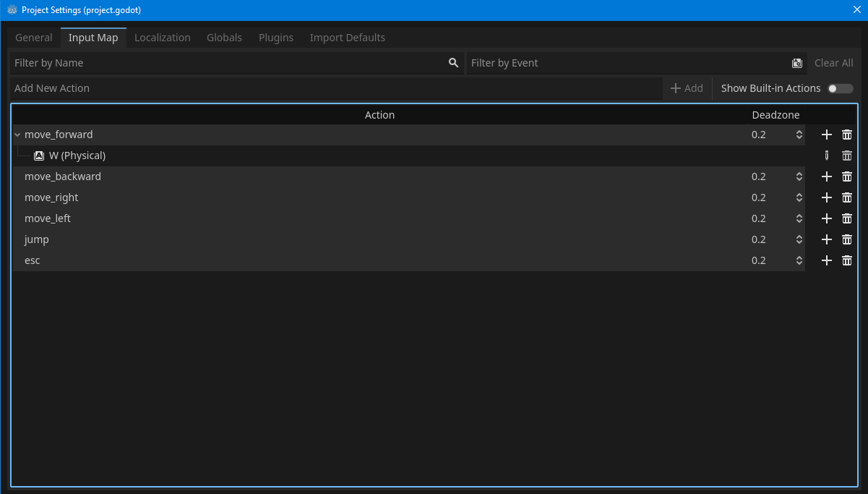
Task: Delete the esc action
Action: click(x=847, y=260)
